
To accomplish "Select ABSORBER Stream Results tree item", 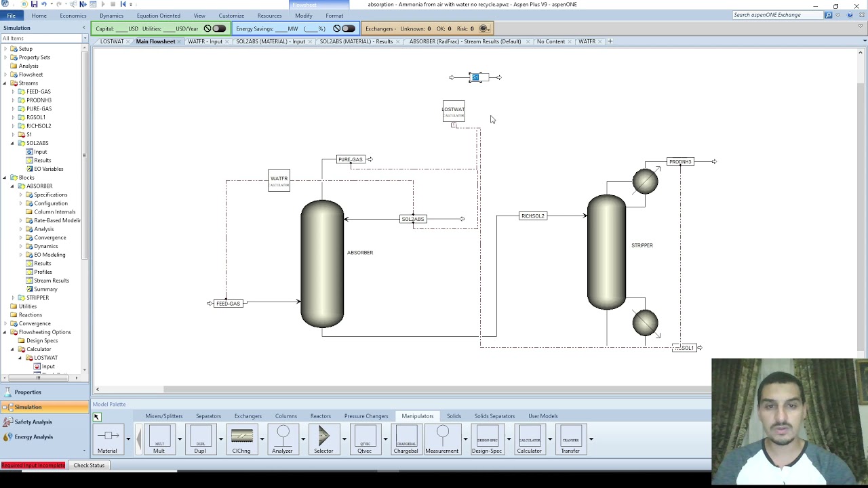I will coord(51,281).
